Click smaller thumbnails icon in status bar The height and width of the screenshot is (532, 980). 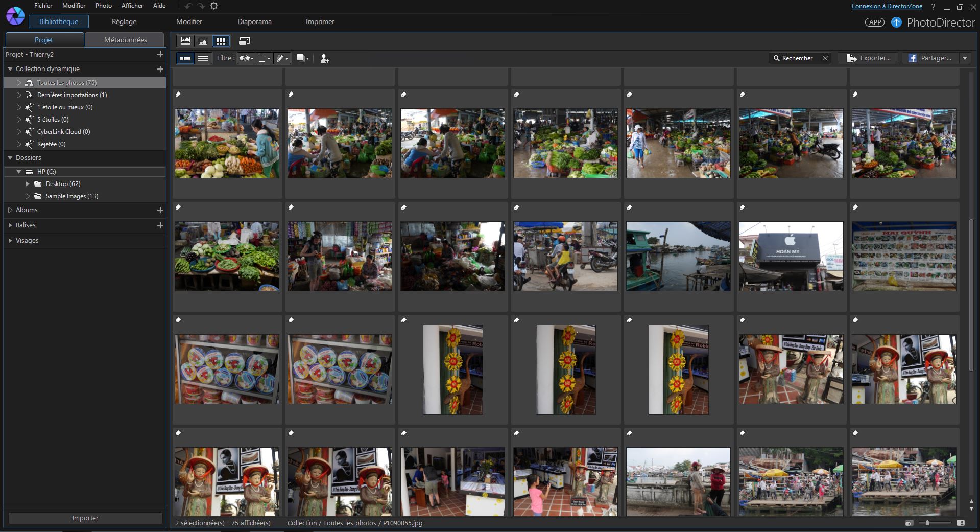909,523
